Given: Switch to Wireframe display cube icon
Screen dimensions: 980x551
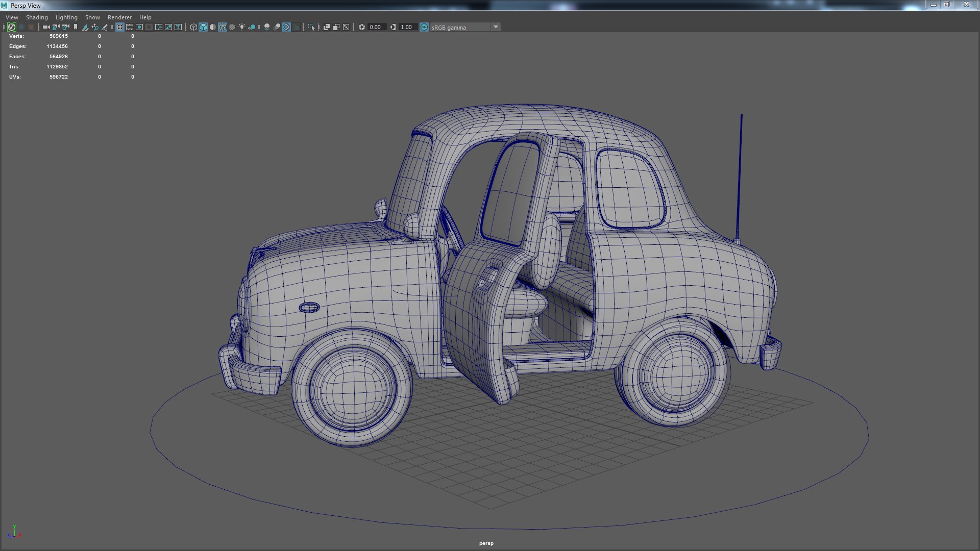Looking at the screenshot, I should 193,27.
